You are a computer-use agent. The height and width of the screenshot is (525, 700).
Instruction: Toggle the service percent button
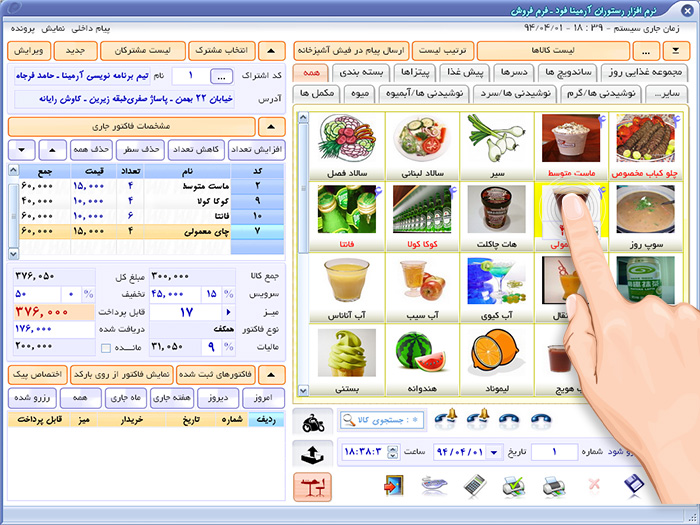pos(229,294)
